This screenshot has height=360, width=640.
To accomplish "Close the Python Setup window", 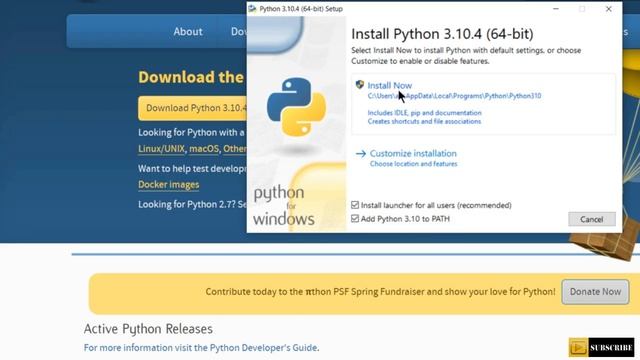I will pos(609,9).
